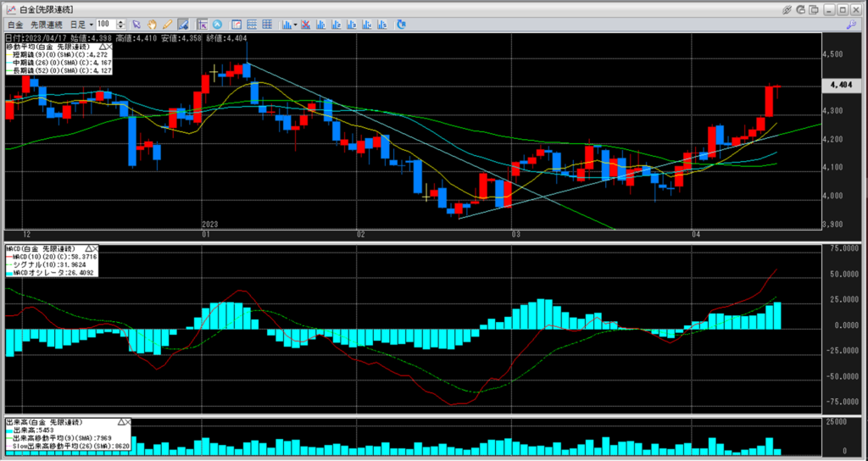Click 出来高移動平均(9) legend line
This screenshot has width=868, height=461.
pos(59,438)
